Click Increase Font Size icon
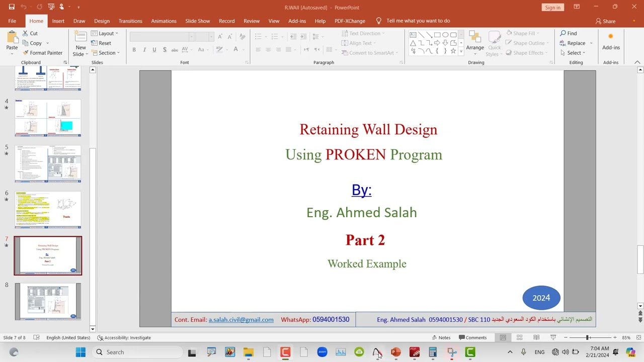The height and width of the screenshot is (362, 644). [x=220, y=37]
